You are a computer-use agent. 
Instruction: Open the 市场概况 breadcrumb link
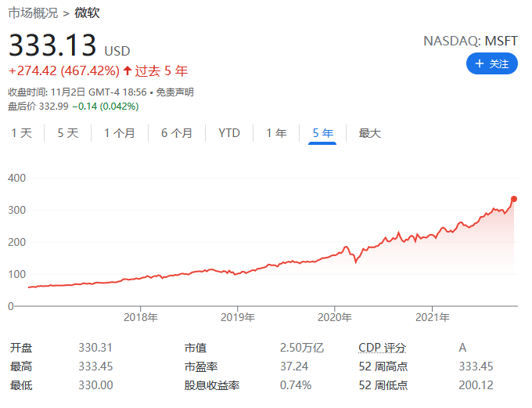[33, 13]
